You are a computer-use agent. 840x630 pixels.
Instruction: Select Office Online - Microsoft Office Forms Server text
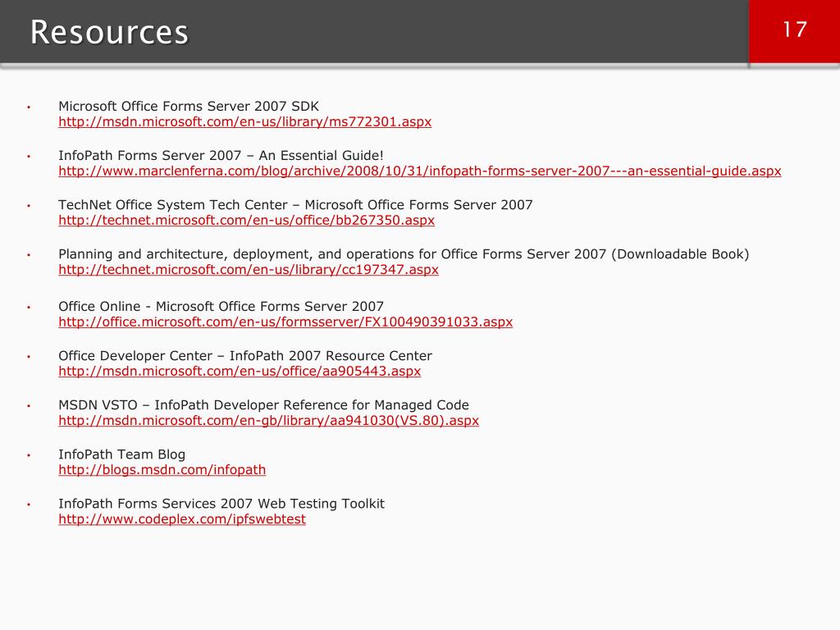coord(221,307)
